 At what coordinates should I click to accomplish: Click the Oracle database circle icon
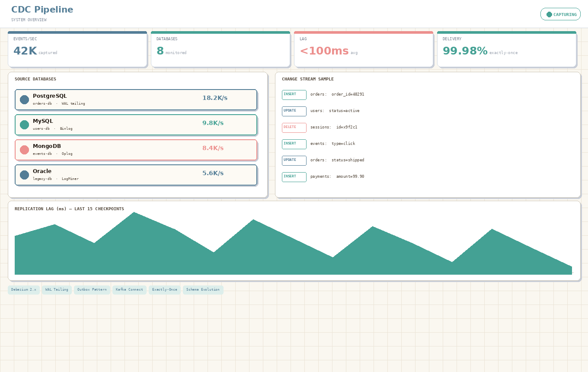pos(24,175)
